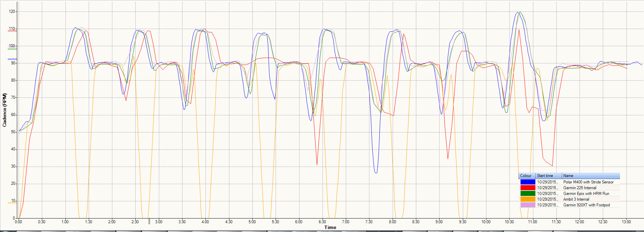
Task: Choose the Garmin Epix with HRM Run entry
Action: click(x=586, y=194)
